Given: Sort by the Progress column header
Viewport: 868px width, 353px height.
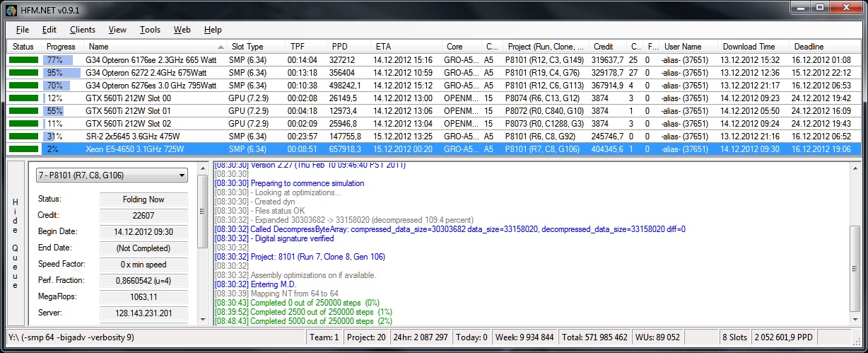Looking at the screenshot, I should [x=62, y=47].
